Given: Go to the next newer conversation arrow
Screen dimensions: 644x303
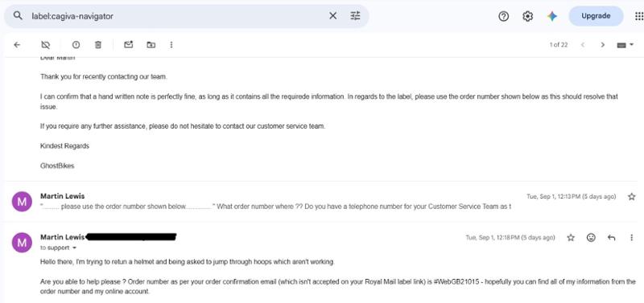Looking at the screenshot, I should coord(582,45).
